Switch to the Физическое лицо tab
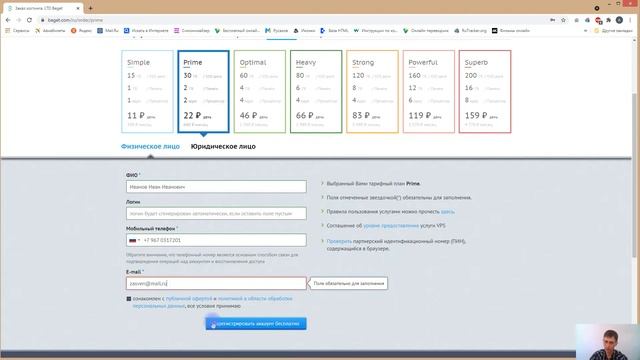 150,146
